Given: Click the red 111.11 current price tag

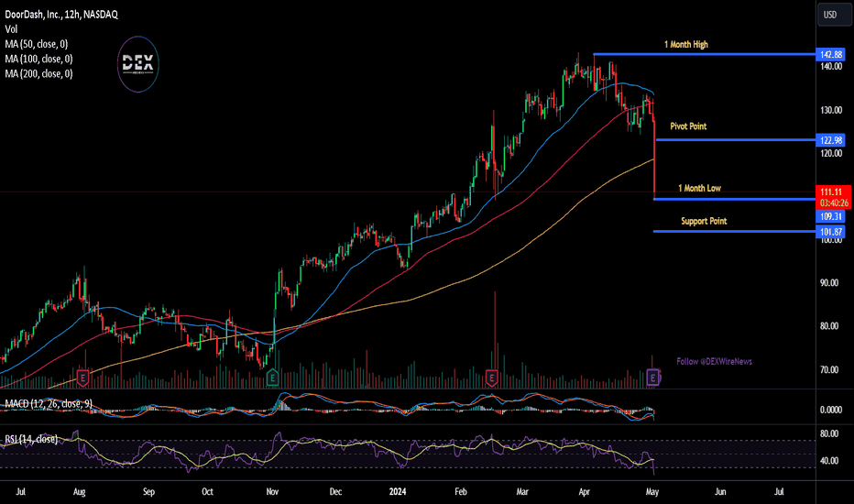Looking at the screenshot, I should coord(833,192).
